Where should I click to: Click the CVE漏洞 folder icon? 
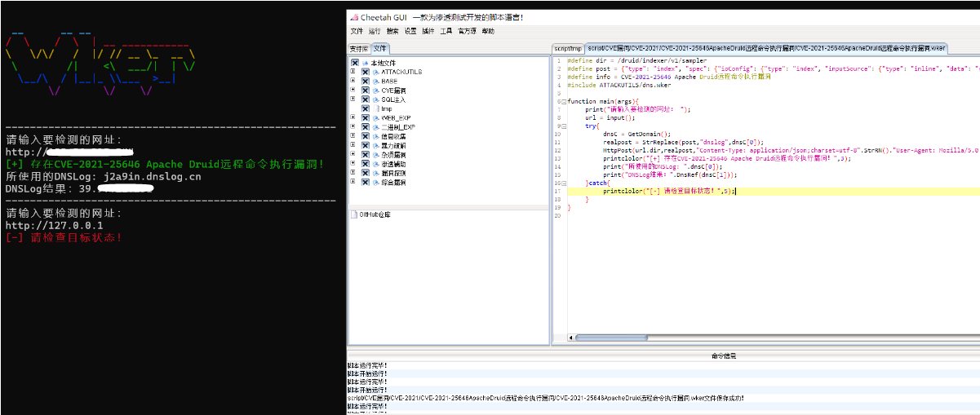coord(376,90)
